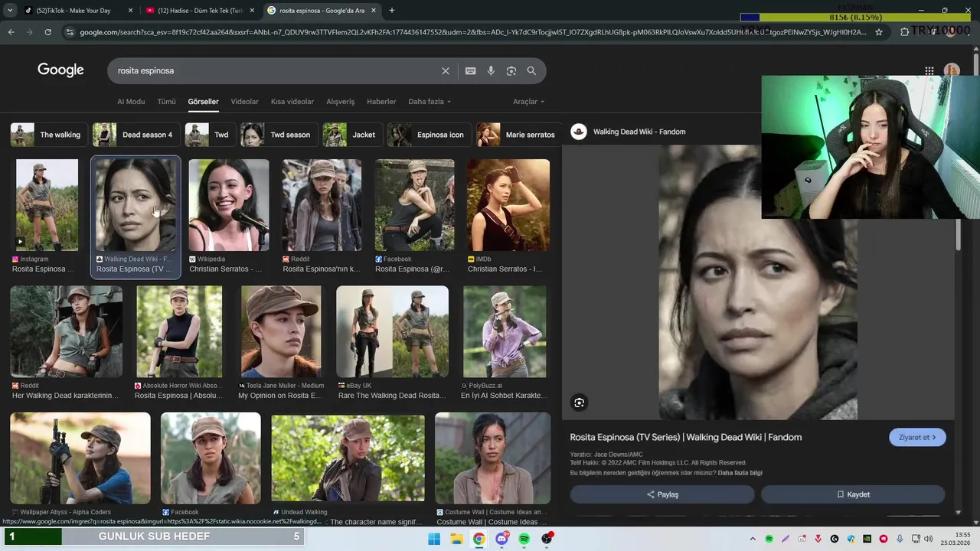Image resolution: width=980 pixels, height=551 pixels.
Task: Open the Haberler tab
Action: 381,102
